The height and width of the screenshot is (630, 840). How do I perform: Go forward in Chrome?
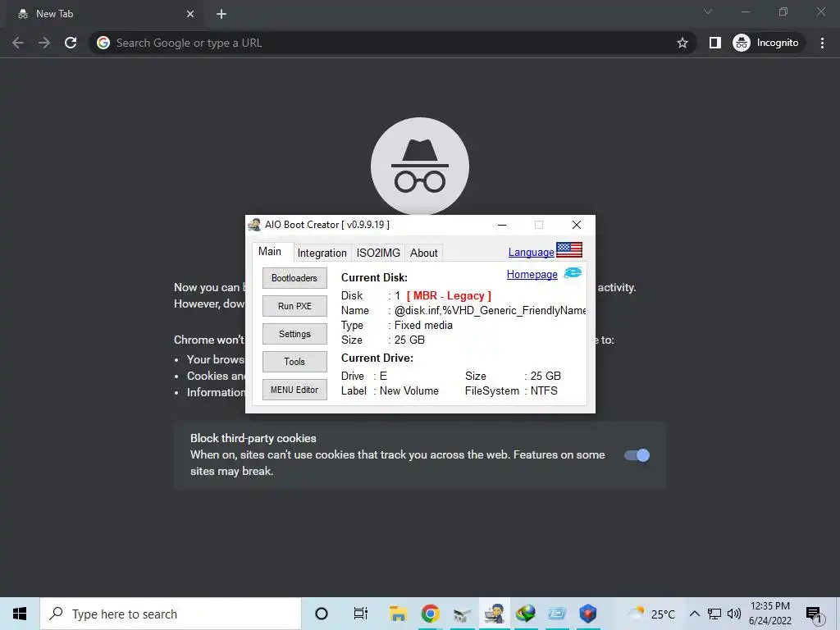point(44,43)
